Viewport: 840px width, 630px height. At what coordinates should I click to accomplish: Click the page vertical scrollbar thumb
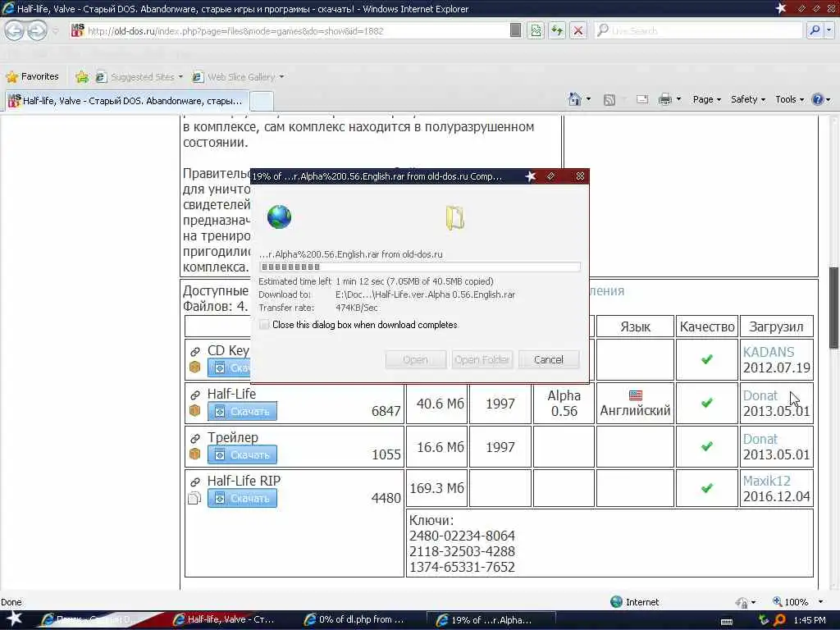coord(833,308)
